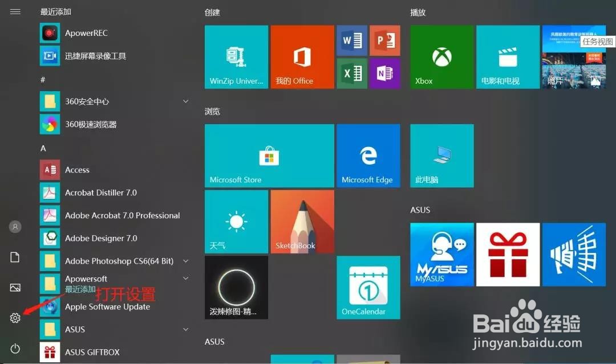Launch the OneCalendar tile
Image resolution: width=616 pixels, height=364 pixels.
pos(368,288)
